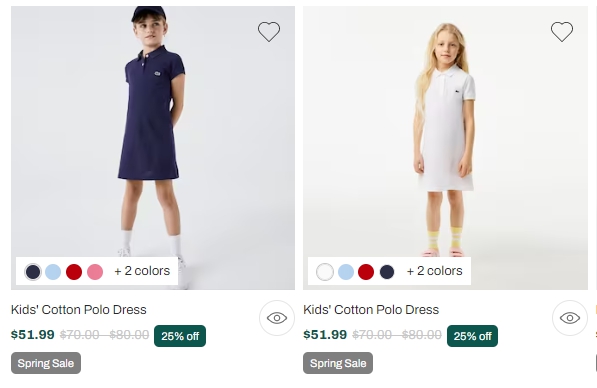Expand '+ 2 colors' on white dress
597x388 pixels.
(x=434, y=271)
